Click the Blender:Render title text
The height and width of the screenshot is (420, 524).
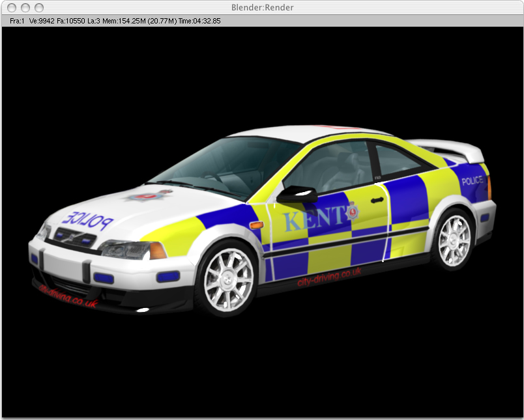pos(263,7)
